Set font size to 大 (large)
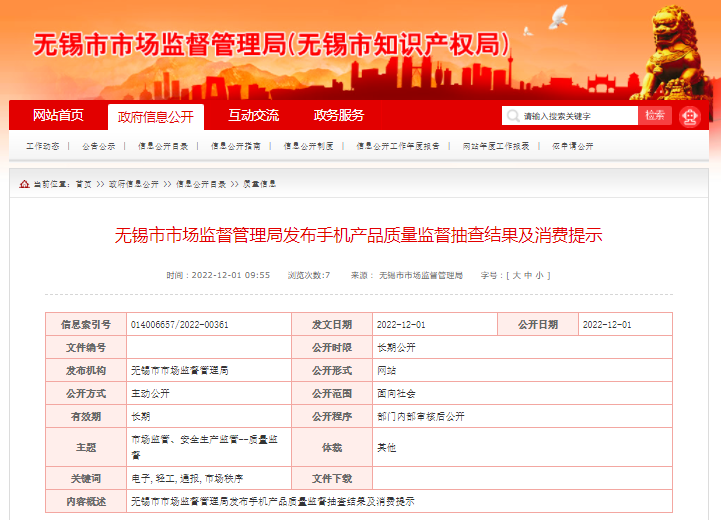Image resolution: width=721 pixels, height=520 pixels. (x=517, y=275)
